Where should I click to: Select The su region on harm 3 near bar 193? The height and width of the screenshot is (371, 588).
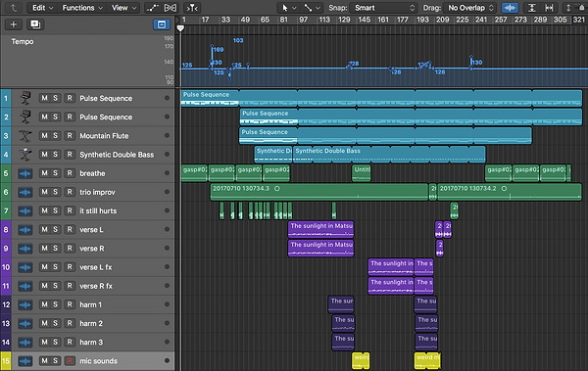pyautogui.click(x=426, y=342)
